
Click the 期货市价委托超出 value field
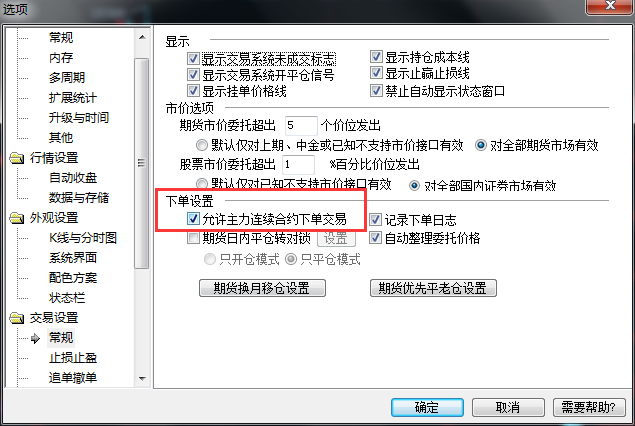point(301,126)
